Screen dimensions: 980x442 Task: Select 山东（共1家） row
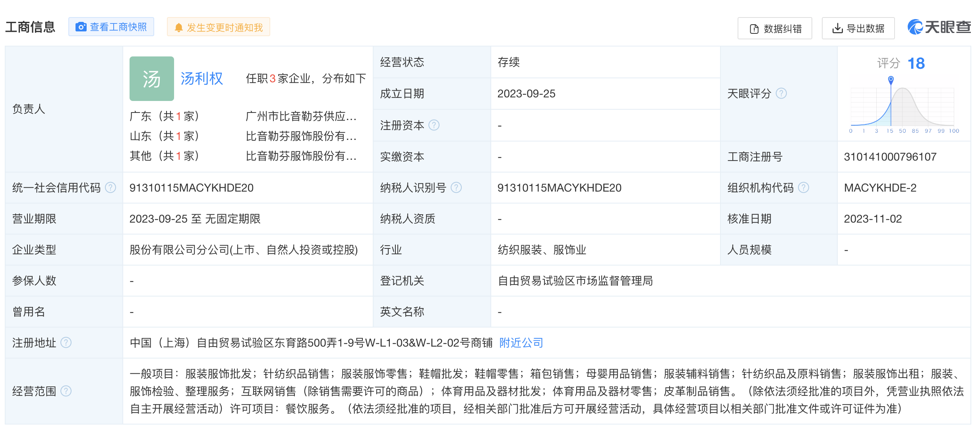[165, 136]
